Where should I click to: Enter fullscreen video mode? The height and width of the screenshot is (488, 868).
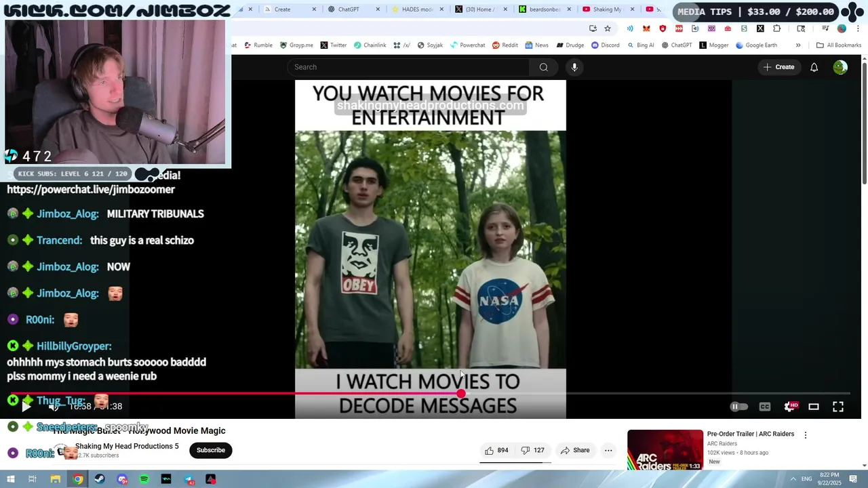838,407
